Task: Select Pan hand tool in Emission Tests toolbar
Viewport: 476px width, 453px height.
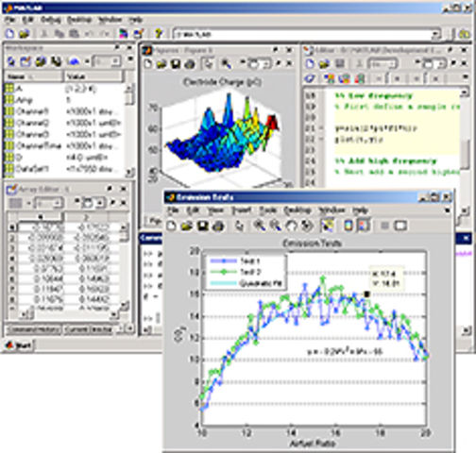Action: click(292, 226)
